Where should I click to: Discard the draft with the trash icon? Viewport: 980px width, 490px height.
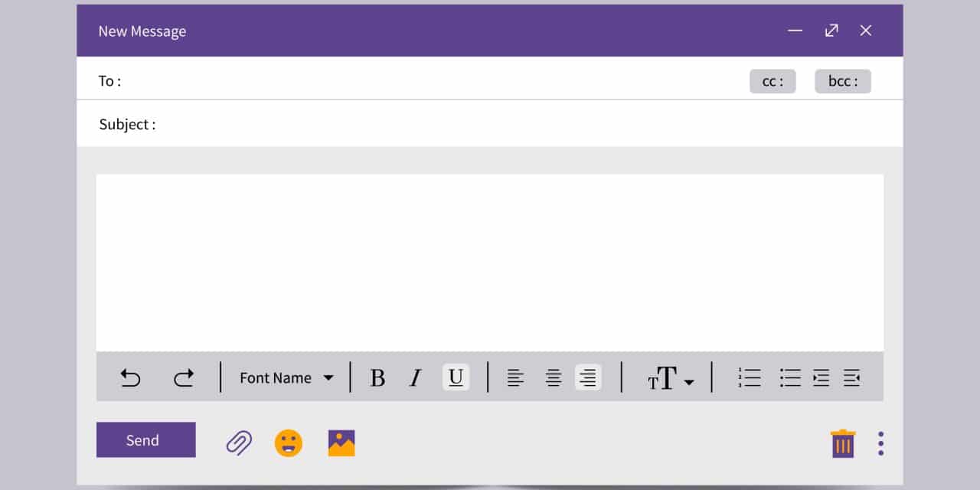coord(843,443)
